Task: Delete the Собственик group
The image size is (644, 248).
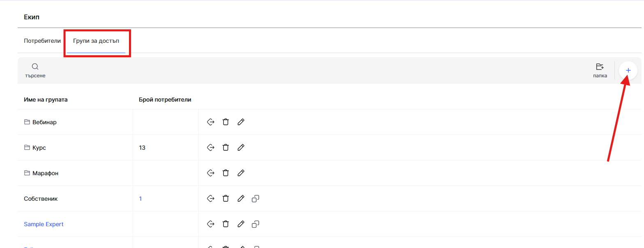Action: (x=225, y=199)
